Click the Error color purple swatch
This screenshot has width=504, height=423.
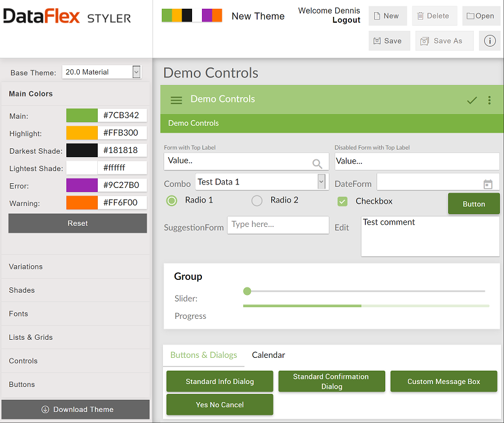point(82,185)
